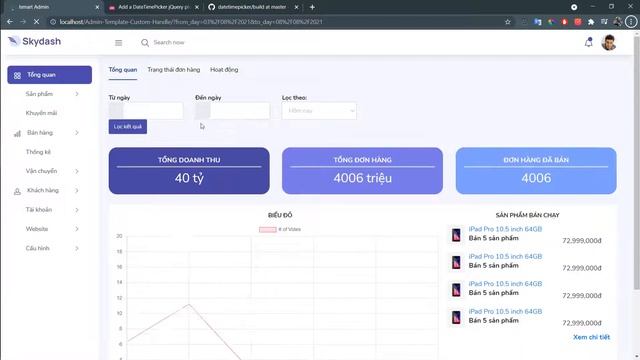The image size is (640, 360).
Task: Click the Tổng doanh thu card
Action: click(x=189, y=171)
